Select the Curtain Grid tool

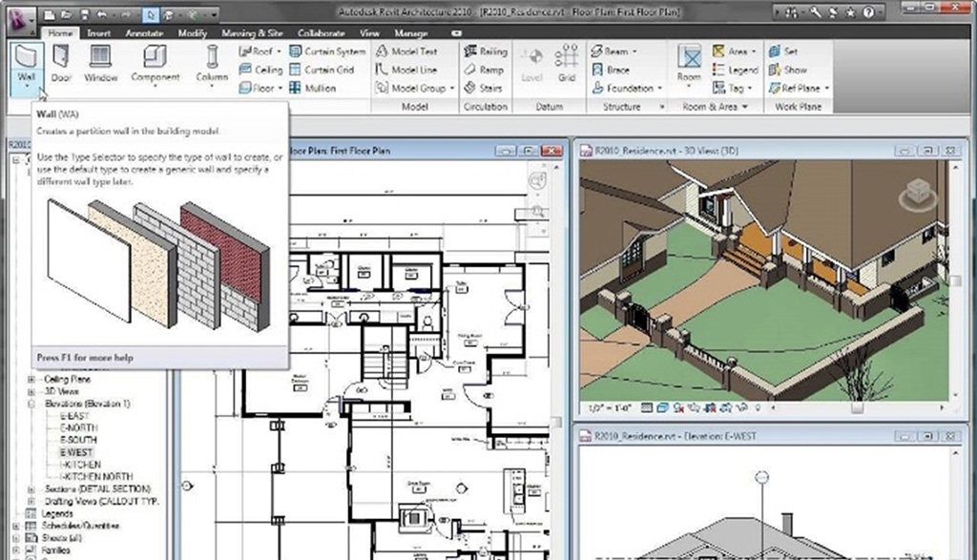pyautogui.click(x=322, y=70)
